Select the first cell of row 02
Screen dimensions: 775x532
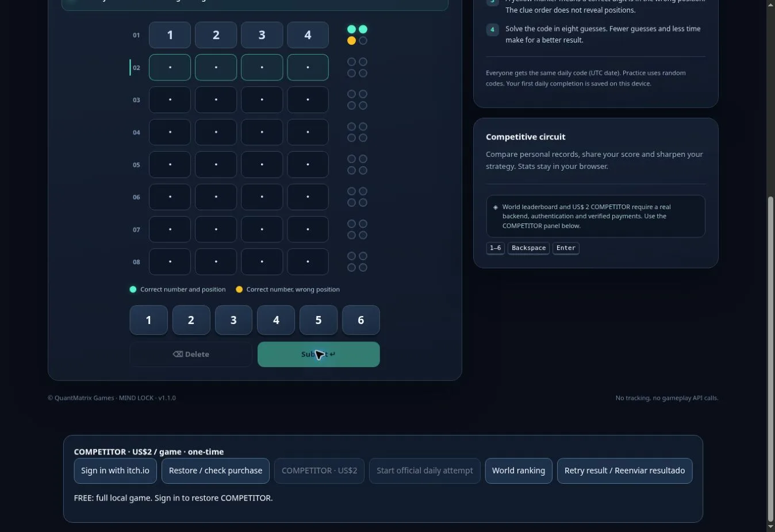(170, 67)
